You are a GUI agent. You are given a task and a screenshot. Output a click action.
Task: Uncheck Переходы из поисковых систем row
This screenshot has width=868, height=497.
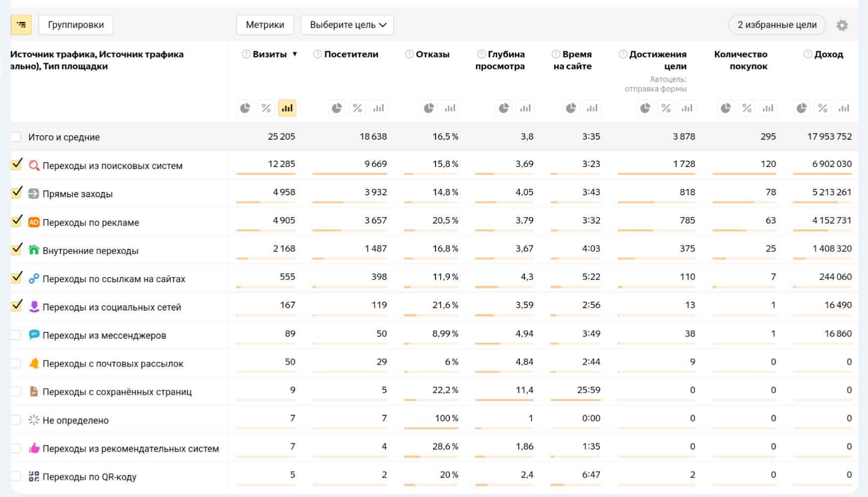[16, 165]
